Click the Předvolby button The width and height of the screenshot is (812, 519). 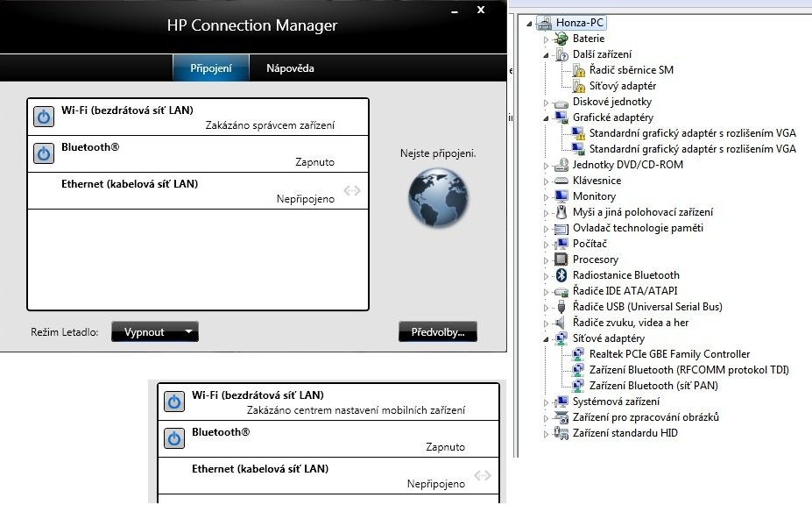(438, 332)
